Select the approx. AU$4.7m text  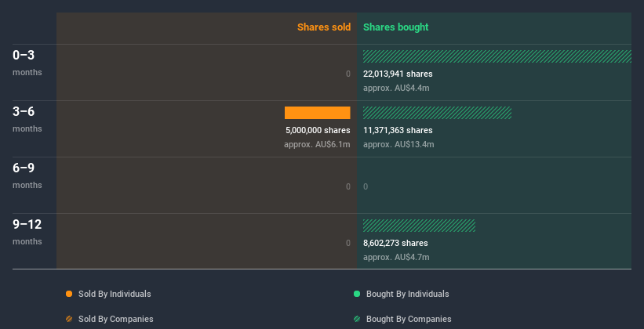396,257
